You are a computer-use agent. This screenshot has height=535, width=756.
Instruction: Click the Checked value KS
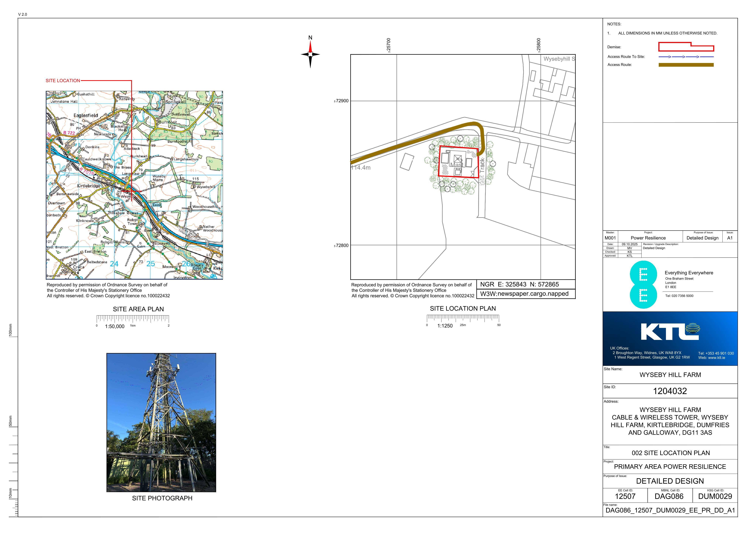[630, 252]
